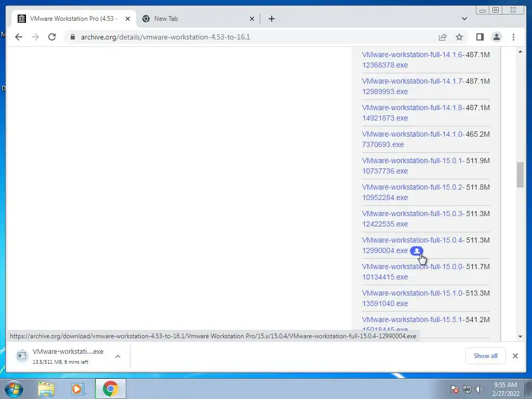Close the VMware Workstation Pro tab
The height and width of the screenshot is (399, 532).
[x=128, y=19]
